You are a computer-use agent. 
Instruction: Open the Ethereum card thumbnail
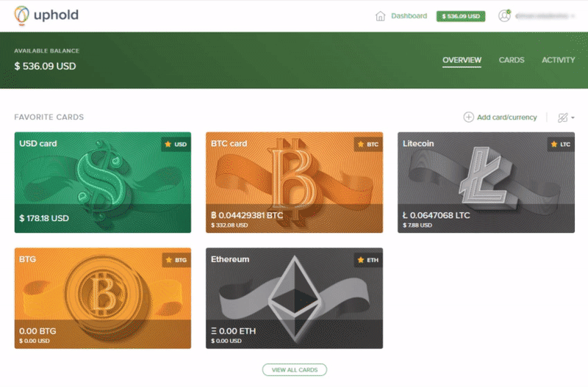point(295,298)
